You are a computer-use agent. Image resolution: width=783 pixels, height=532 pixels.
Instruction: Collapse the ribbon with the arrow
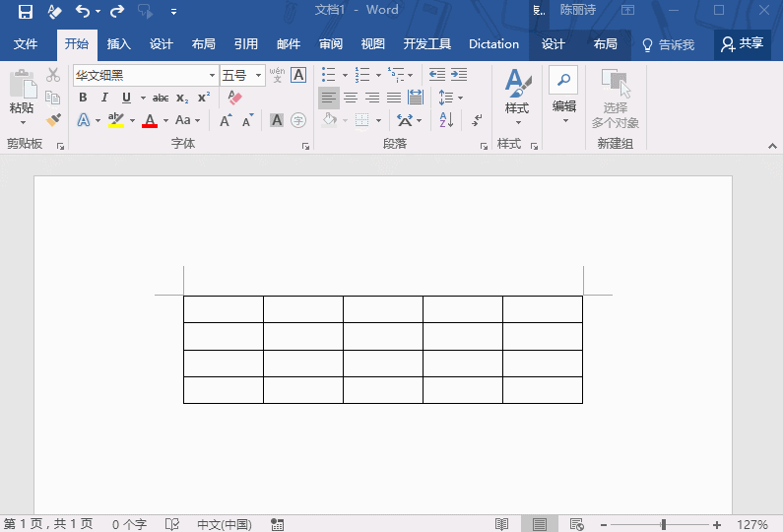772,146
